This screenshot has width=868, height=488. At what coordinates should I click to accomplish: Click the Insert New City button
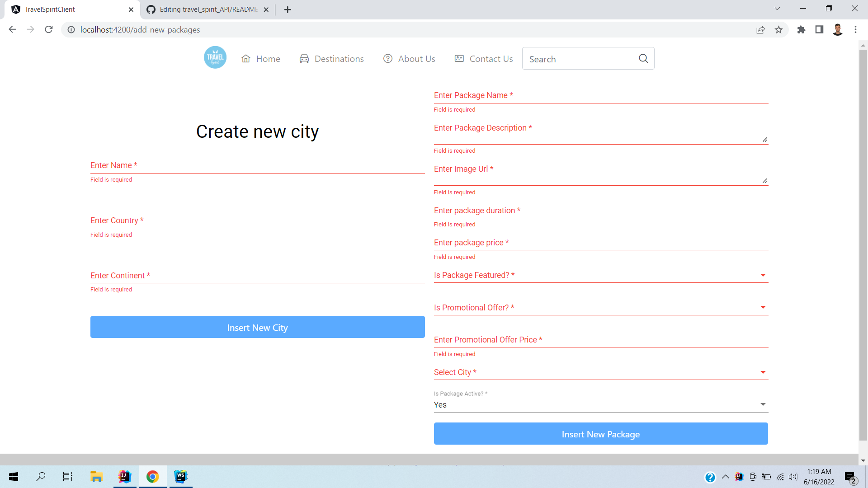258,327
